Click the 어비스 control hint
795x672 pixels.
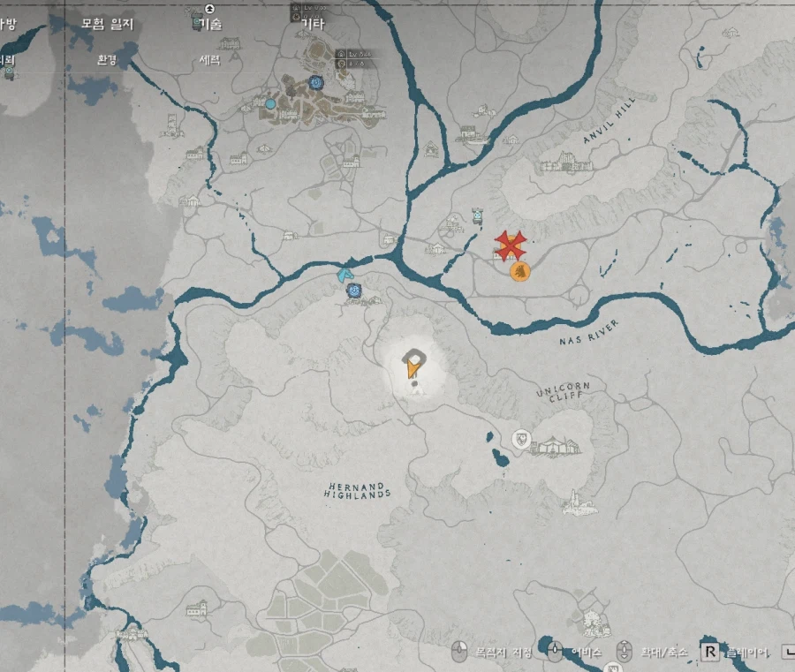[x=587, y=653]
